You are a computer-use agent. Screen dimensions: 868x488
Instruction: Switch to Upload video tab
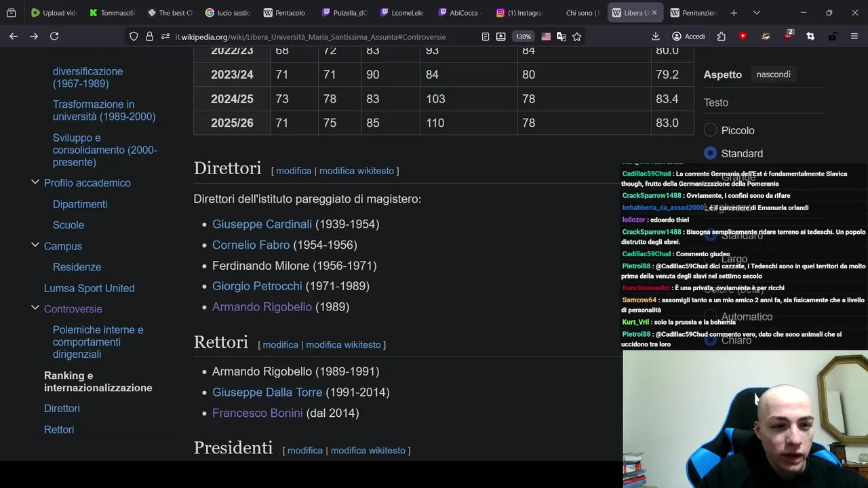pos(54,13)
